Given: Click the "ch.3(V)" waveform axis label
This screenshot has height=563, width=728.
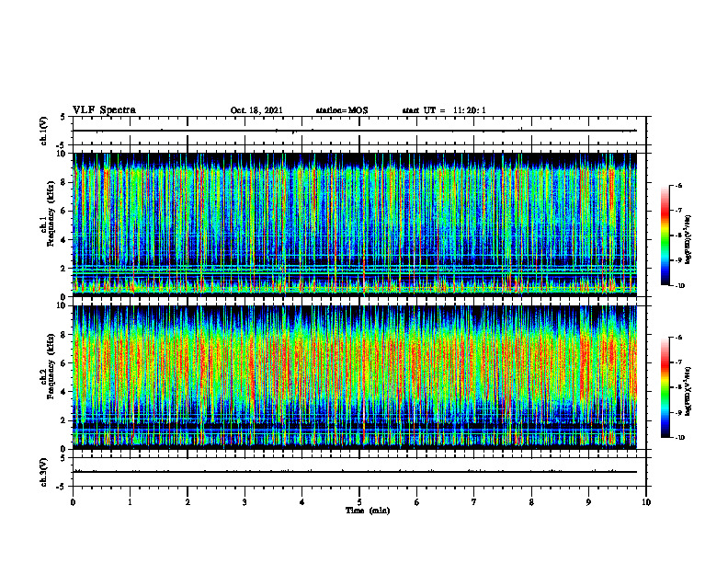Looking at the screenshot, I should 44,472.
